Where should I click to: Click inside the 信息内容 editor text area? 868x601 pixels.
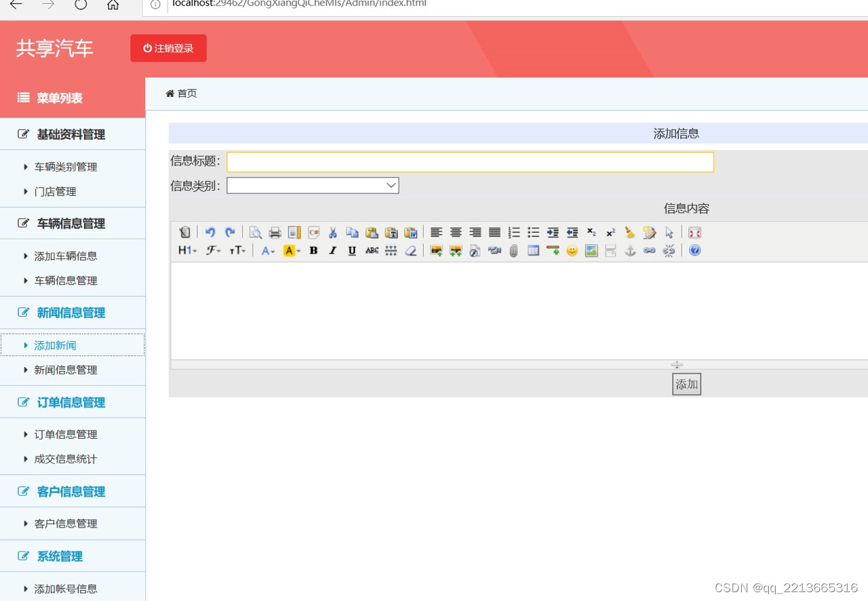tap(519, 311)
